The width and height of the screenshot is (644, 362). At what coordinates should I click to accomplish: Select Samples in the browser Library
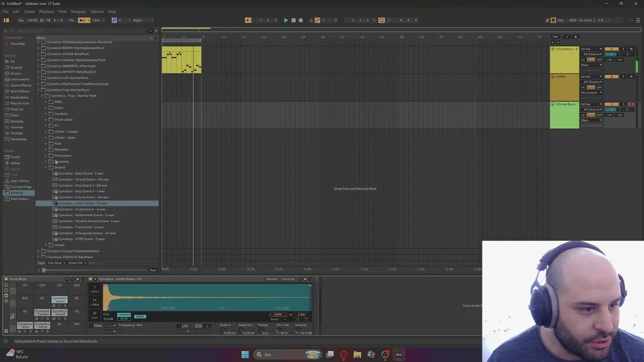click(x=17, y=121)
